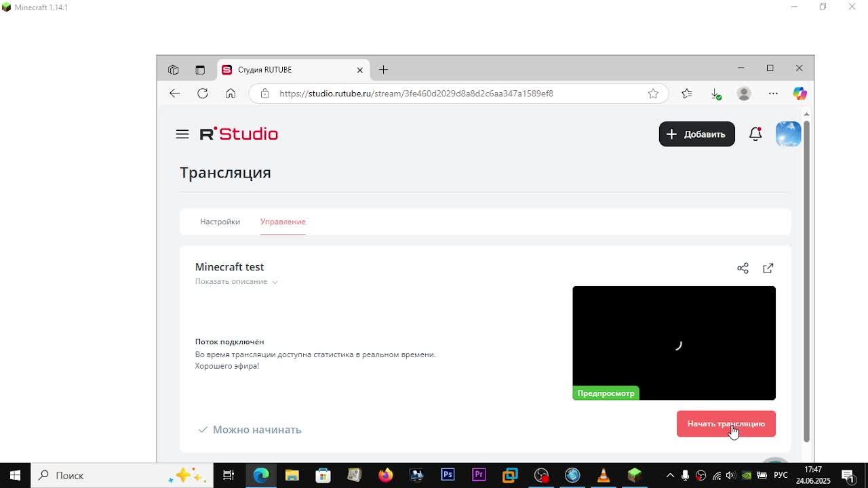
Task: Open Premiere Pro from the taskbar
Action: [479, 475]
